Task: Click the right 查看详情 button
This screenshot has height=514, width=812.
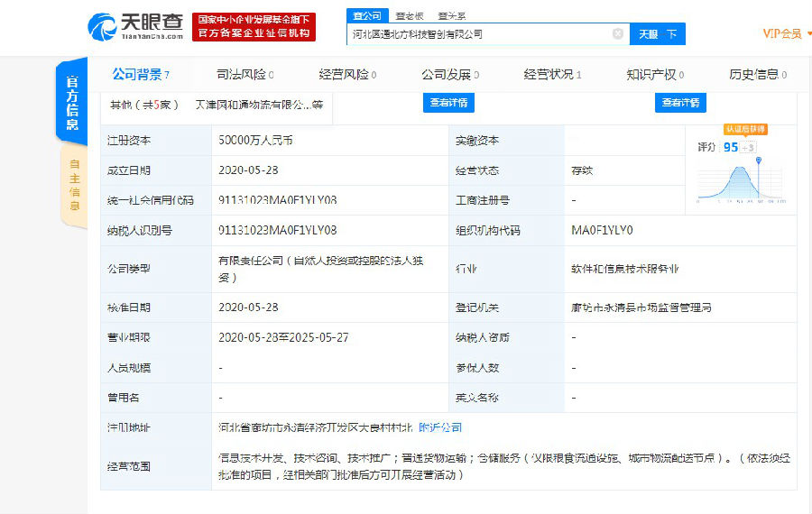Action: tap(680, 103)
